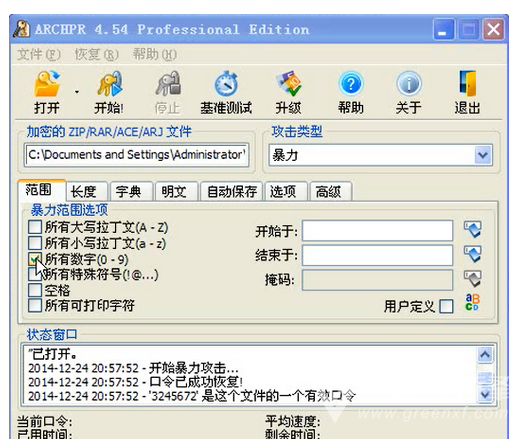Enable 所有大写拉丁文(A - Z) checkbox
Screen dimensions: 526x439
click(x=35, y=227)
